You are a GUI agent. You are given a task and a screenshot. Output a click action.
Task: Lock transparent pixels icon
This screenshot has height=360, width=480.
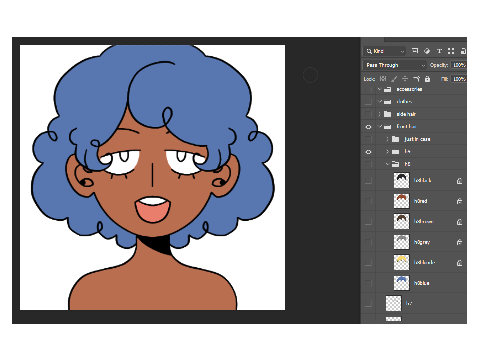click(x=383, y=79)
